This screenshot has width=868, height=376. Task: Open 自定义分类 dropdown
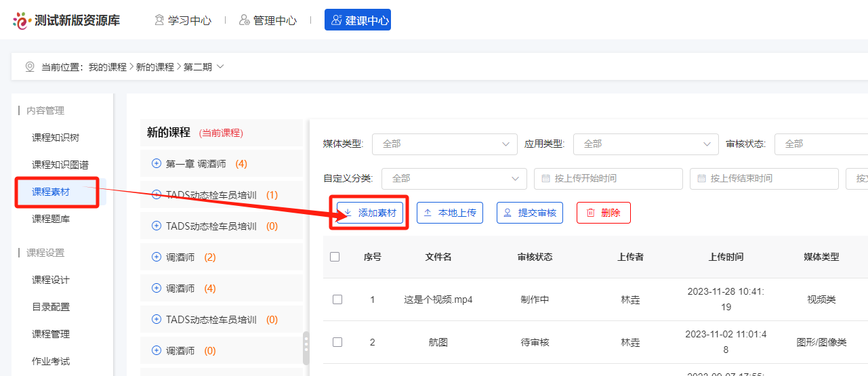click(454, 178)
